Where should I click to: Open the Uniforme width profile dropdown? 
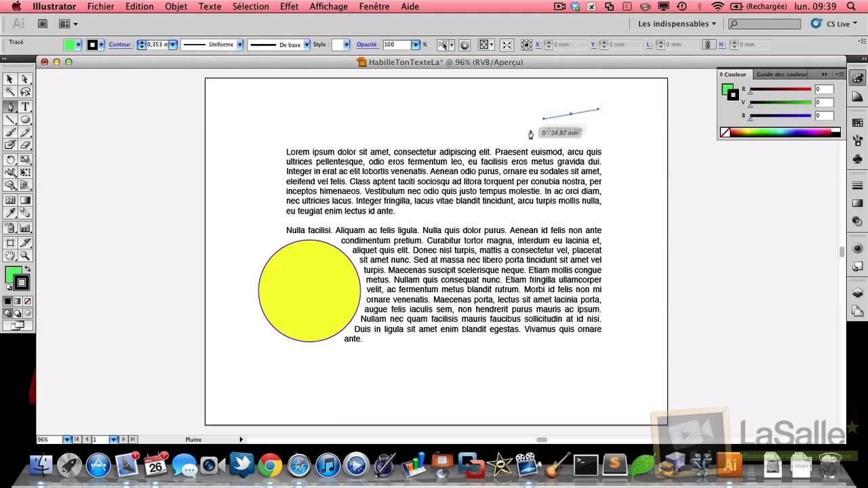(x=239, y=45)
